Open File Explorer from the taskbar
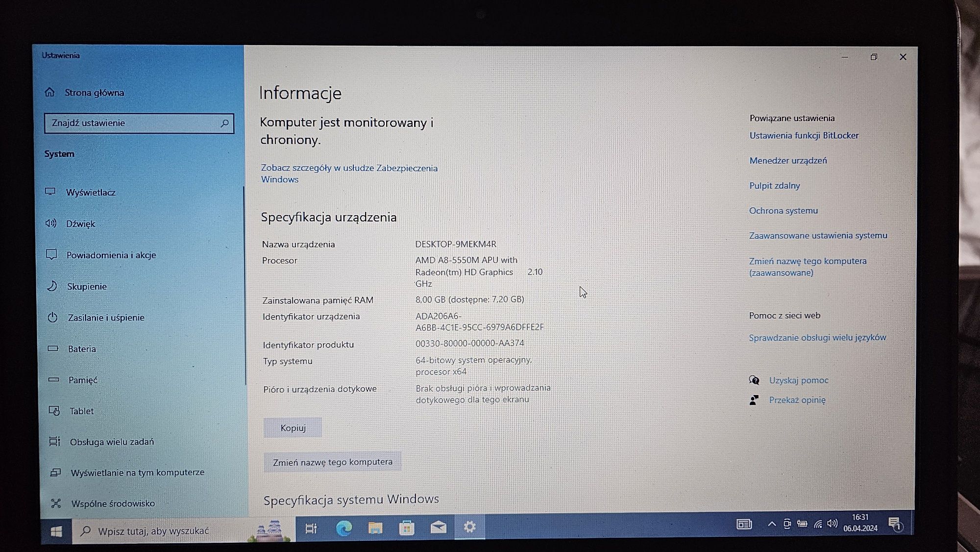Screen dimensions: 980x552 pos(375,527)
